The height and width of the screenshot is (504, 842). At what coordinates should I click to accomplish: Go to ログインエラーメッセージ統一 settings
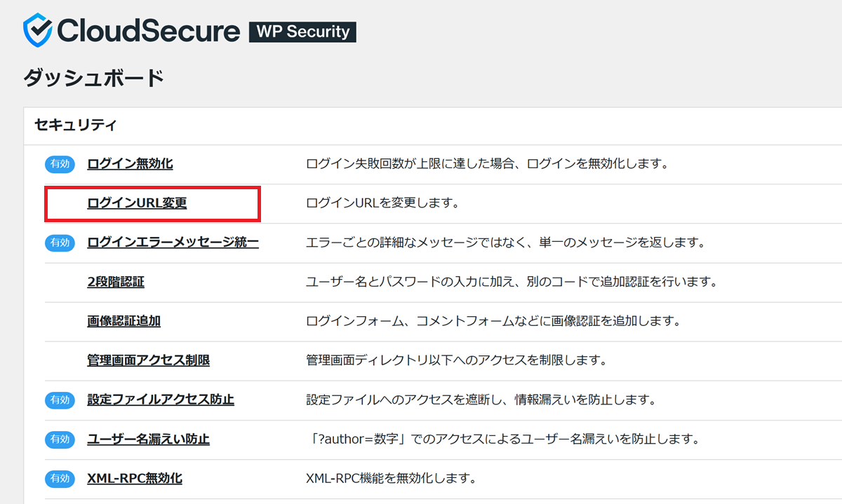pos(173,243)
